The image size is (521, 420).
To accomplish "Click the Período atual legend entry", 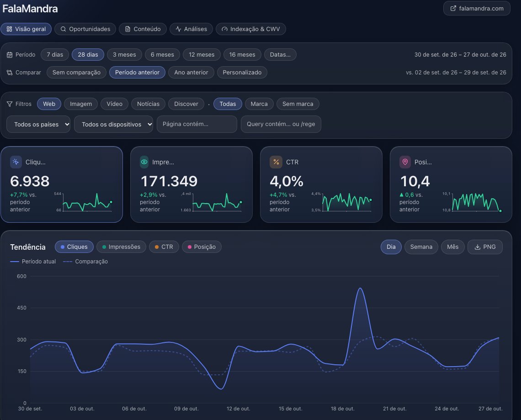I will click(x=33, y=262).
